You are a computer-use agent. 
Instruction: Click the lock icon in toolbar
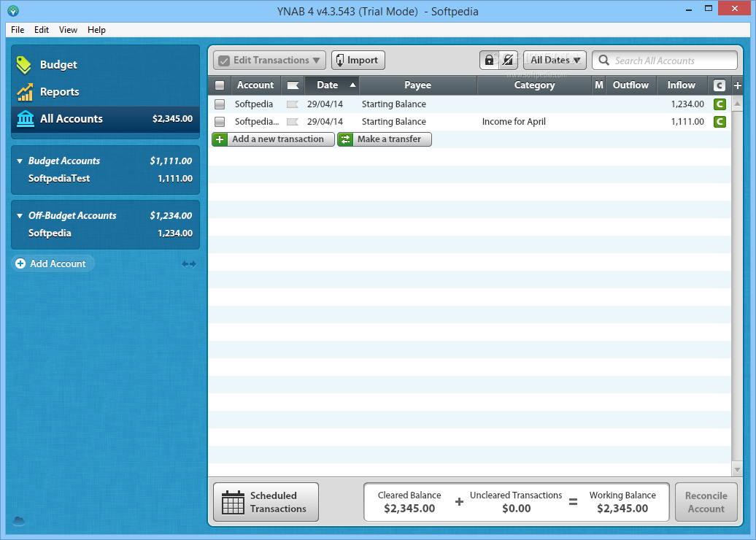(489, 61)
